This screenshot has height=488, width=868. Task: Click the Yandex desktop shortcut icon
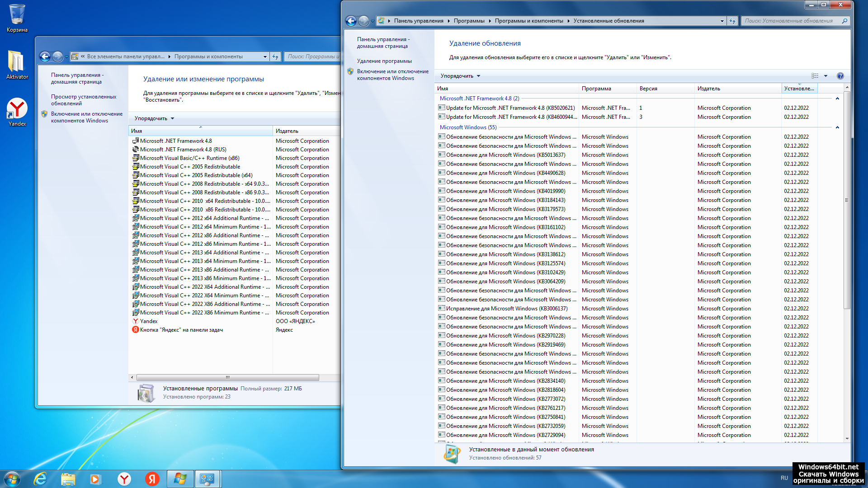(x=17, y=109)
